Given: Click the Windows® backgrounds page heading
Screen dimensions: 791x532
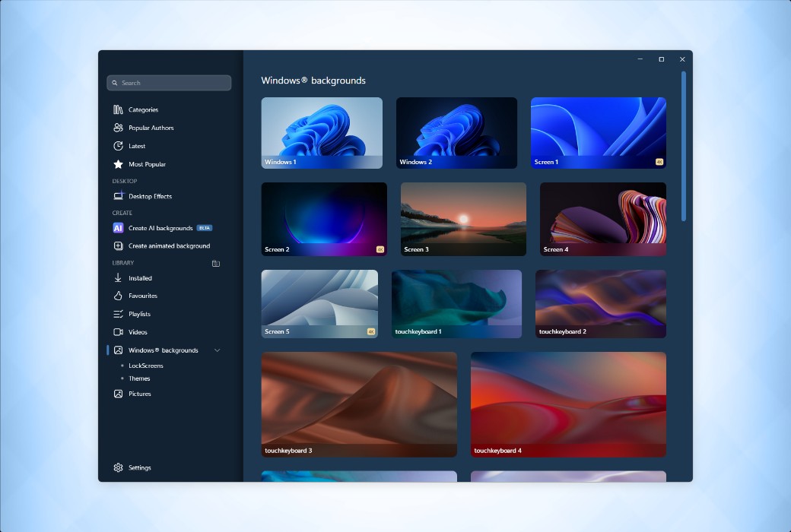Looking at the screenshot, I should [313, 80].
